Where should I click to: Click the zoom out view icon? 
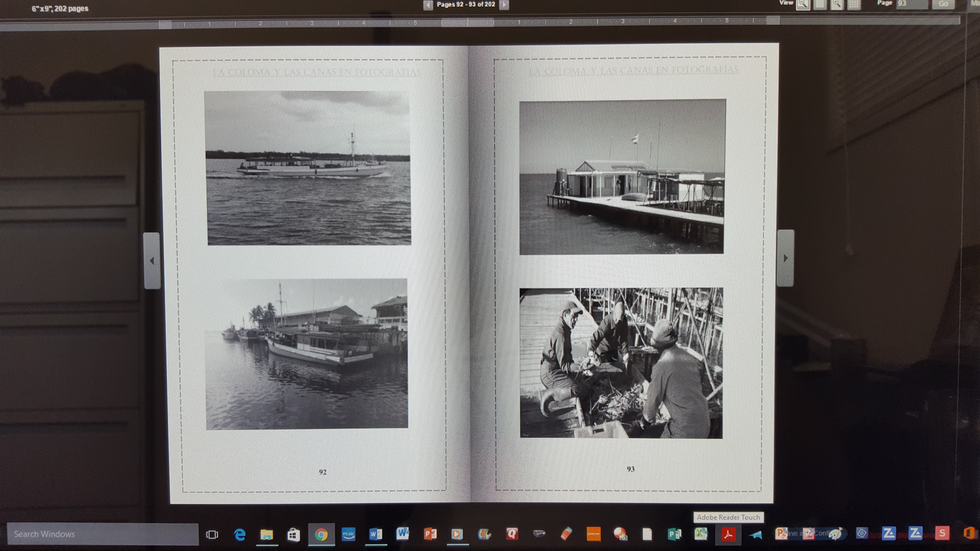[x=803, y=5]
